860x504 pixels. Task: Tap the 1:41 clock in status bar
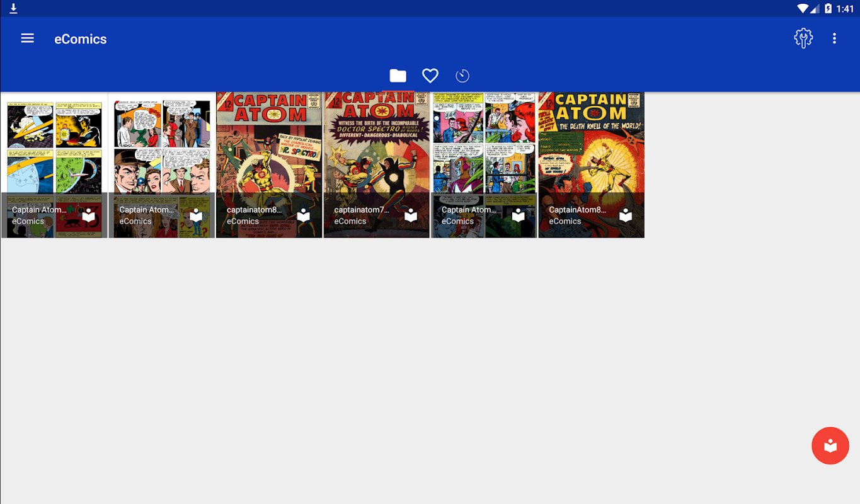pyautogui.click(x=845, y=9)
